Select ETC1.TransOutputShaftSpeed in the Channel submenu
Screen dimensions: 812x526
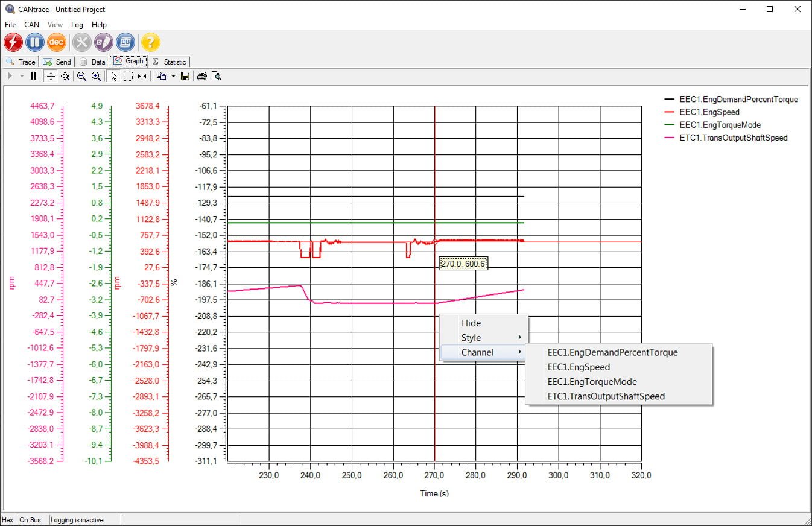click(619, 396)
